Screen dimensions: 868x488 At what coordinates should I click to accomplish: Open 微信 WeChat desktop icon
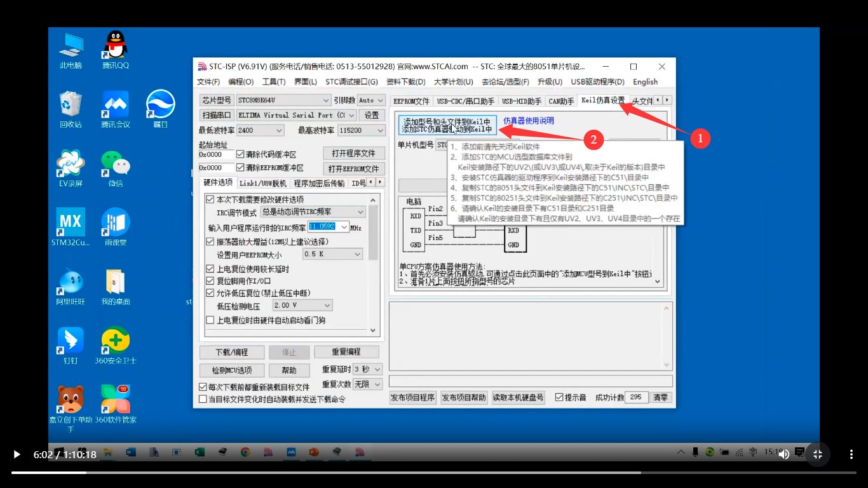tap(115, 168)
